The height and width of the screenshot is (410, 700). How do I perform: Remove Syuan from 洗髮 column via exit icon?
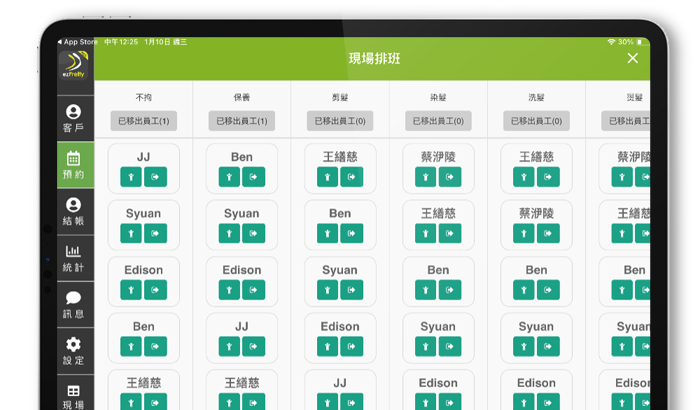(x=548, y=346)
